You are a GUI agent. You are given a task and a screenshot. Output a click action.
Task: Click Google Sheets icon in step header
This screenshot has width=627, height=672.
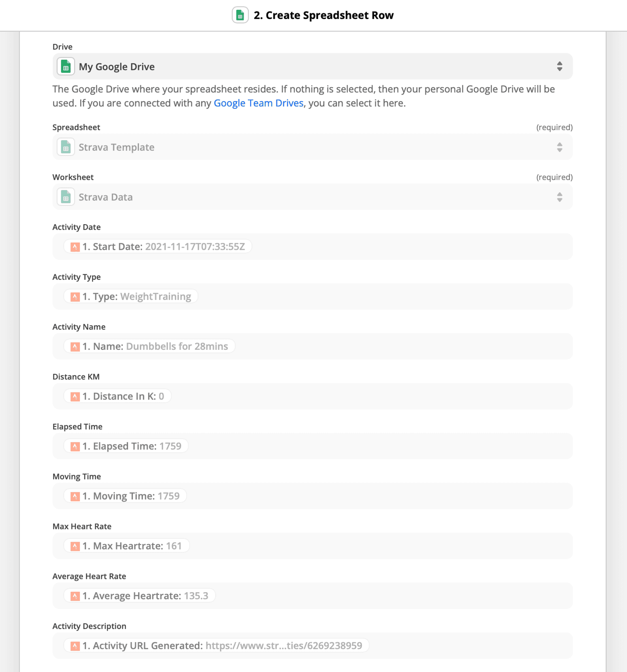[x=240, y=15]
